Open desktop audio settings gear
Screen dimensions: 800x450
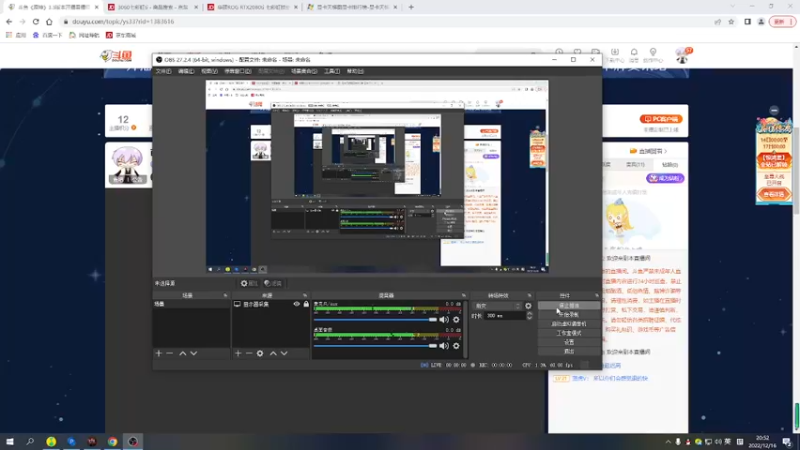(456, 345)
